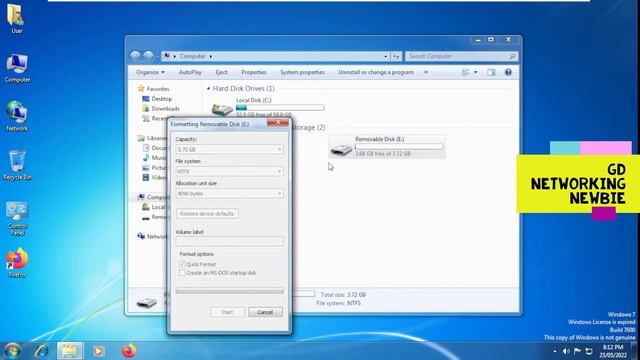The width and height of the screenshot is (640, 360).
Task: Click the Search Computer field
Action: 461,56
